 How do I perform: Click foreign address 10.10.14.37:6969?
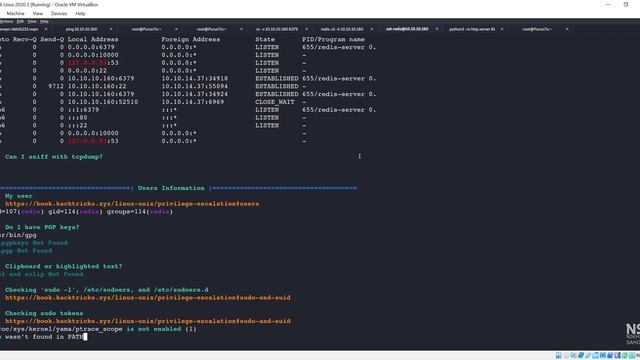click(x=193, y=102)
